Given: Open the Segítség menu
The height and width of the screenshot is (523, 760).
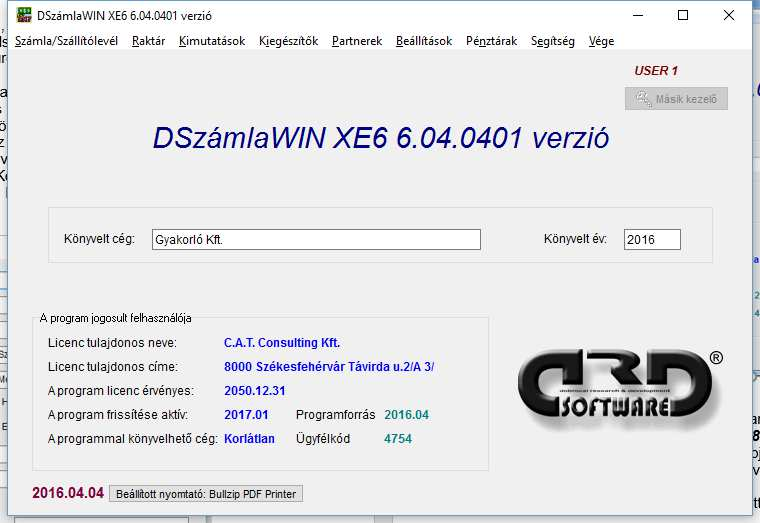Looking at the screenshot, I should pos(553,41).
